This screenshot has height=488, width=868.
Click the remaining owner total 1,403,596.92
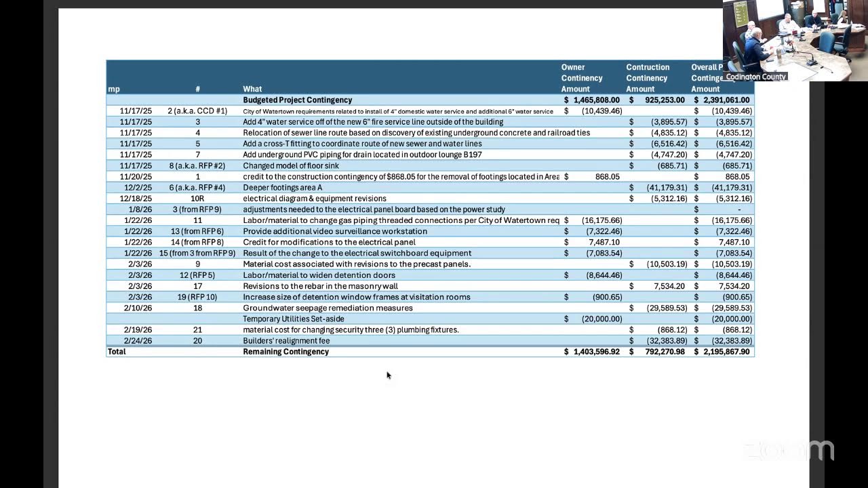click(x=591, y=352)
